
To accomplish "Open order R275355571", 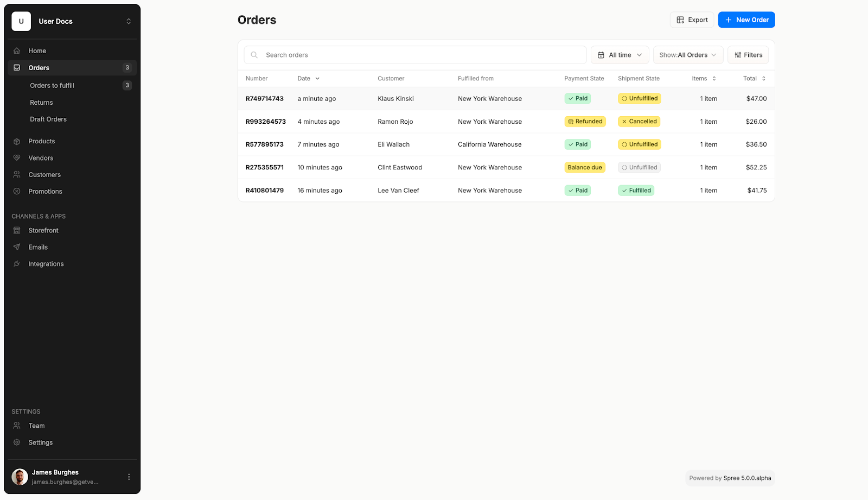I will coord(265,167).
